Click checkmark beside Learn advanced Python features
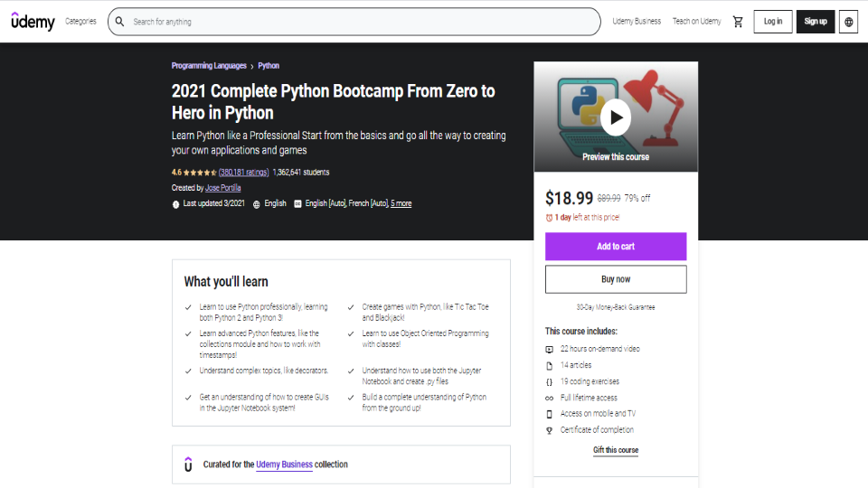Image resolution: width=868 pixels, height=488 pixels. click(188, 333)
